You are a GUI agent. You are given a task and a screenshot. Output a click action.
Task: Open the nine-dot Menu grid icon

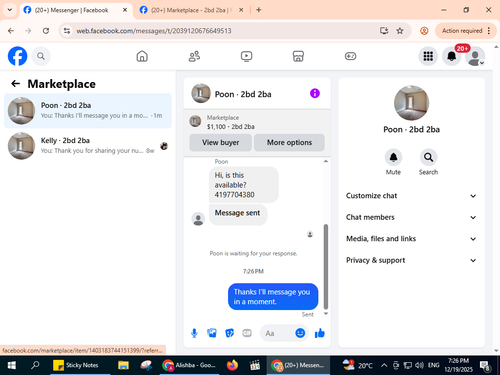[428, 56]
